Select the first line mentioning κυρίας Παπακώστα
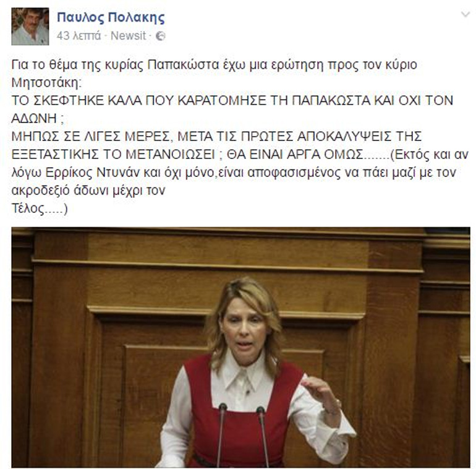 pyautogui.click(x=215, y=65)
